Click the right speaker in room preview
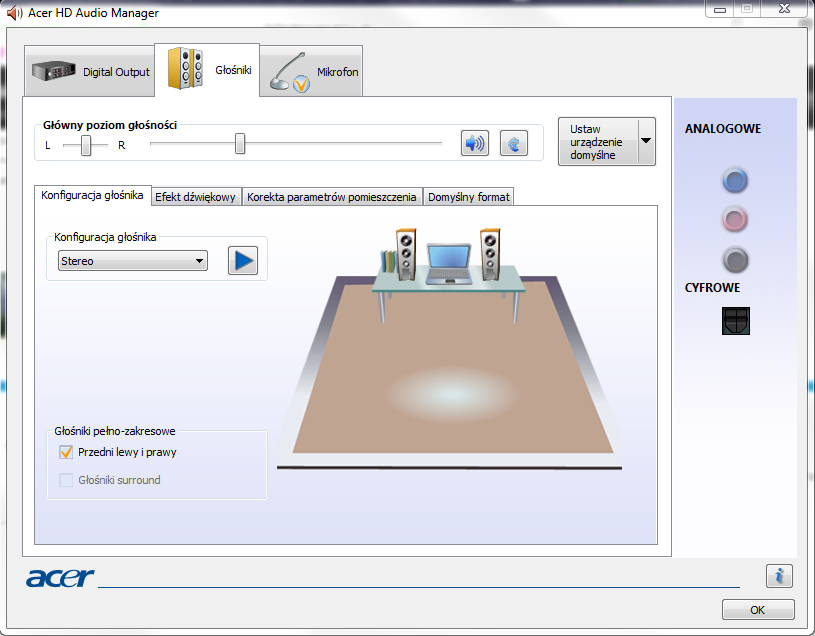Screen dimensions: 815x636 [x=490, y=255]
